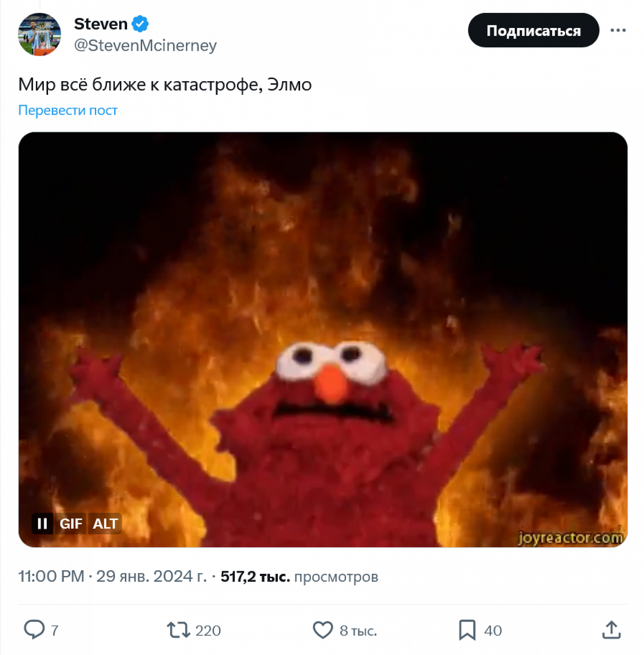Image resolution: width=644 pixels, height=655 pixels.
Task: Click the share upload icon
Action: (611, 630)
